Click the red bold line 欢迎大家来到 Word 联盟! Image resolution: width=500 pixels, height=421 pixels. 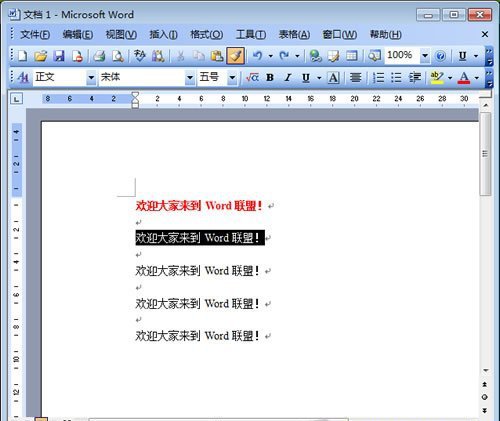pyautogui.click(x=199, y=206)
